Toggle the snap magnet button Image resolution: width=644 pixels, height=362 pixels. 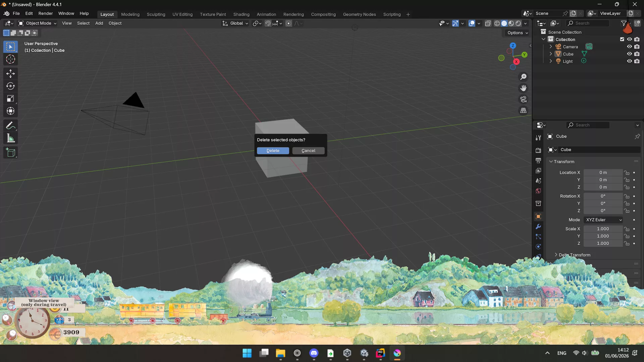click(x=268, y=23)
